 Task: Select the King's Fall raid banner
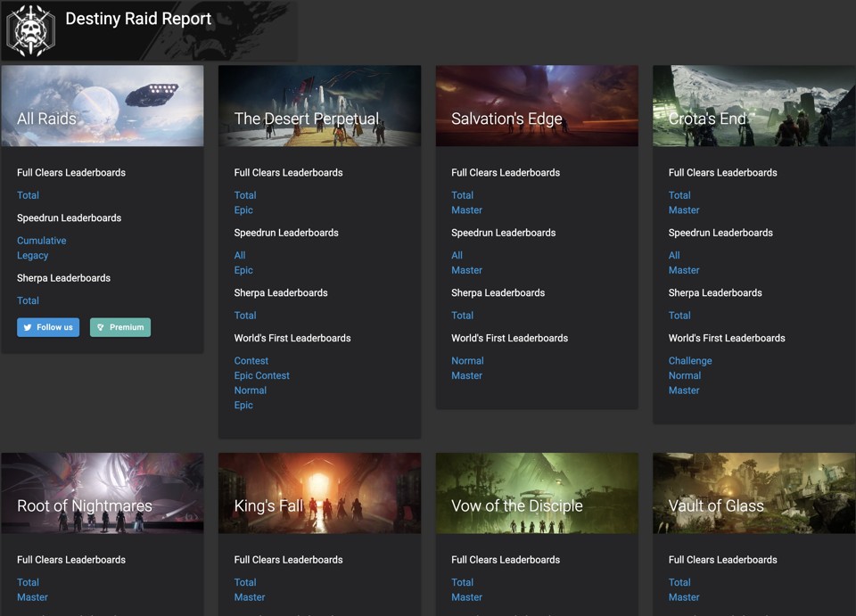click(319, 493)
